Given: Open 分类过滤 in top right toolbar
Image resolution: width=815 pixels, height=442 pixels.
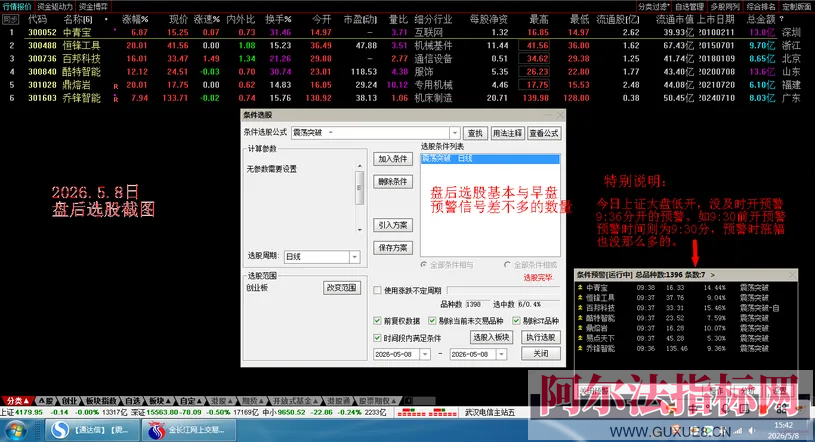Looking at the screenshot, I should click(x=653, y=7).
